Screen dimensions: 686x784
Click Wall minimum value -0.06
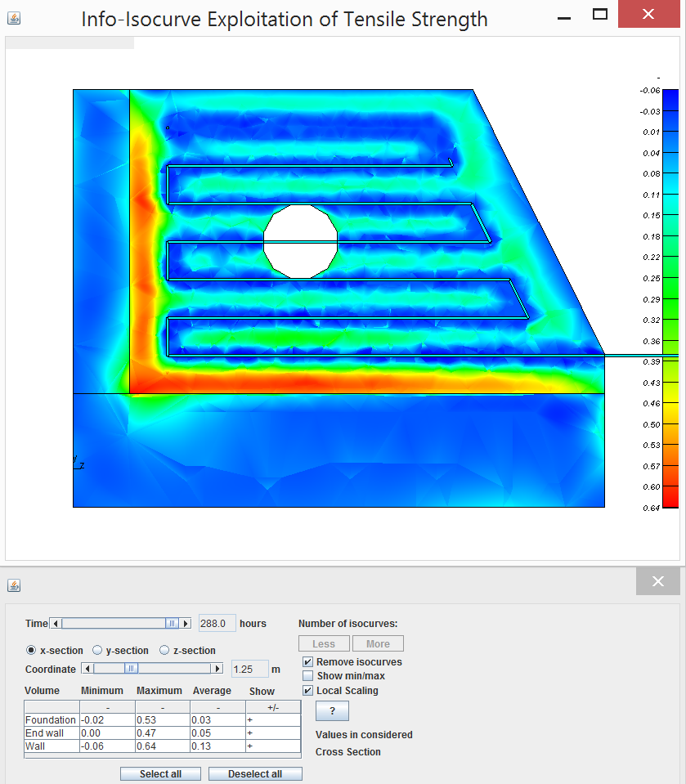tap(107, 746)
